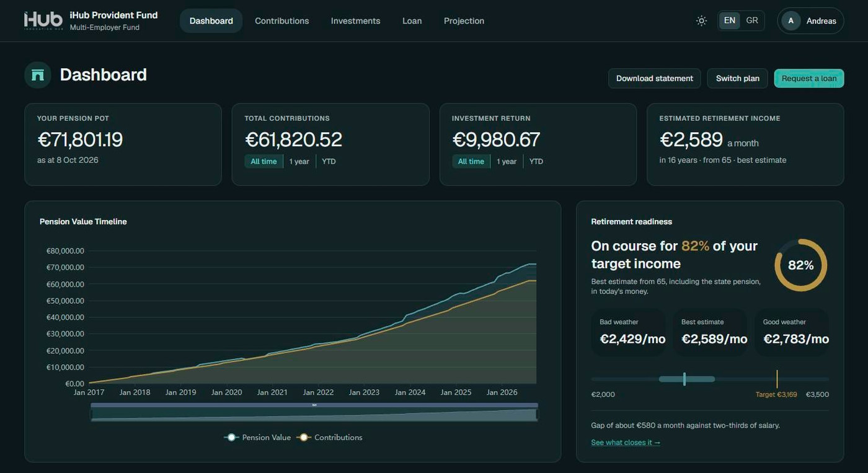Click the 'in 16 years · from 65' text
Screen dimensions: 868x473
tap(723, 160)
